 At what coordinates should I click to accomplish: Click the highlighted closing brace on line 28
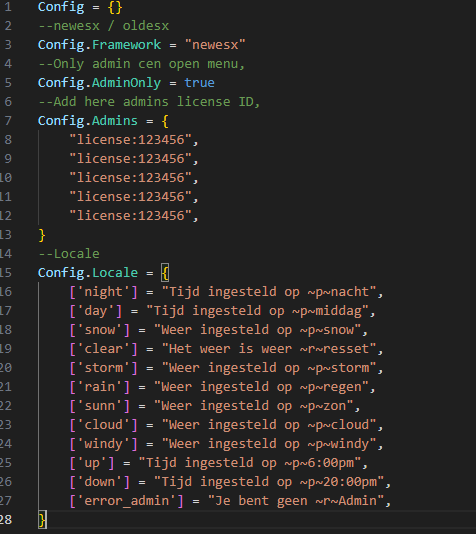click(x=42, y=520)
